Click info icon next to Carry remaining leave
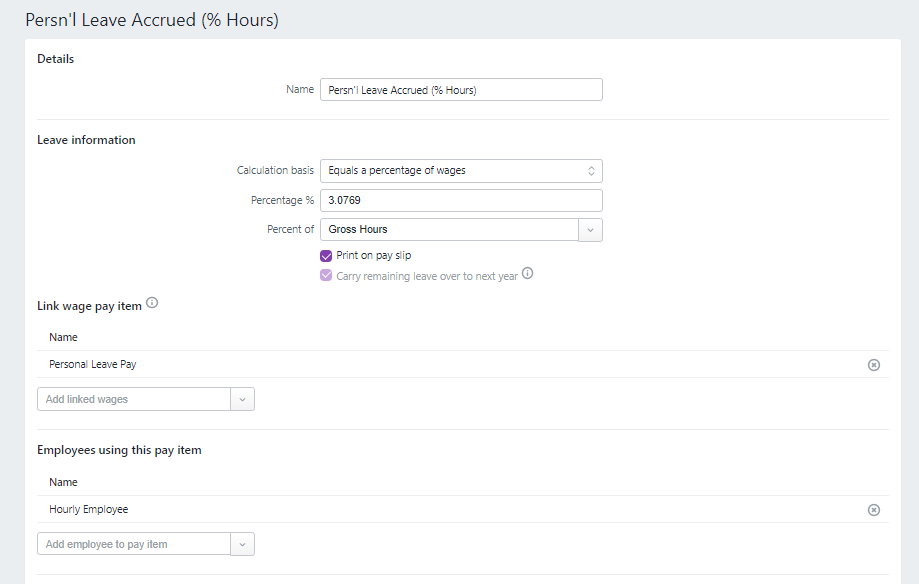This screenshot has width=919, height=584. click(x=528, y=274)
